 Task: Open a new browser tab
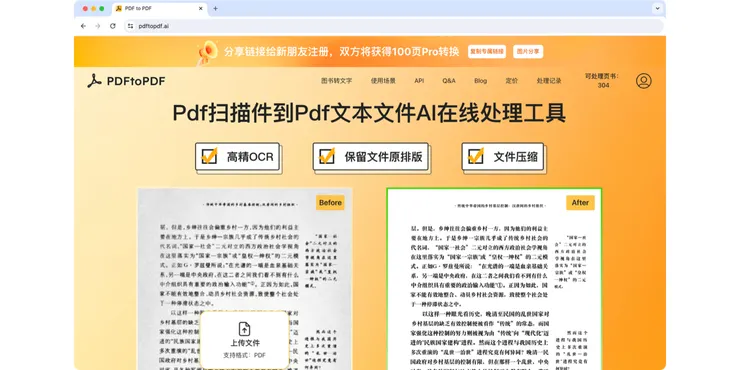tap(216, 8)
